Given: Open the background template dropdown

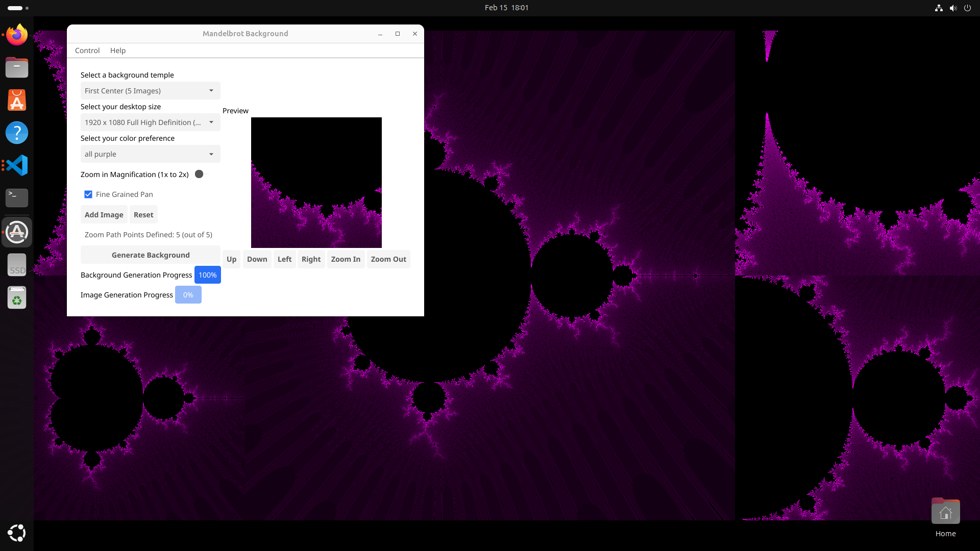Looking at the screenshot, I should tap(151, 91).
